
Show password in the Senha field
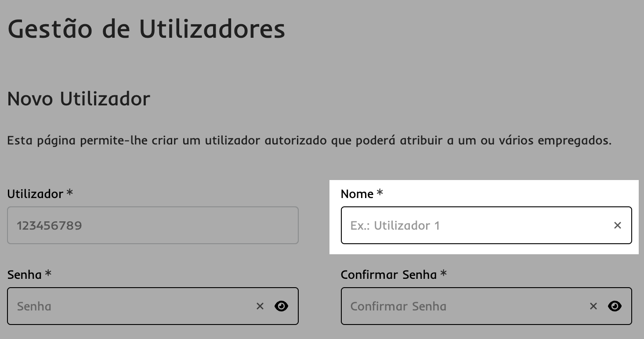281,306
